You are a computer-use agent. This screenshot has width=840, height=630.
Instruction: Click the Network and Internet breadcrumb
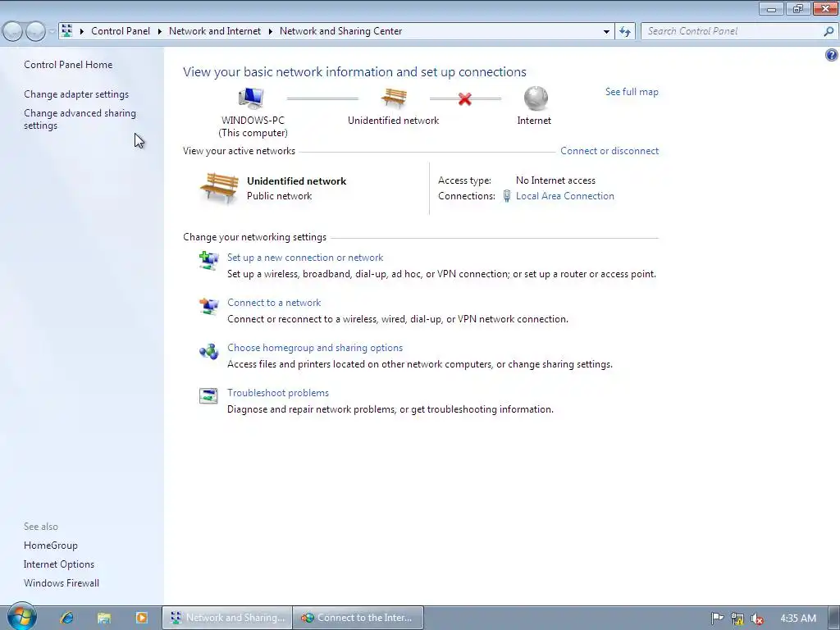tap(215, 31)
